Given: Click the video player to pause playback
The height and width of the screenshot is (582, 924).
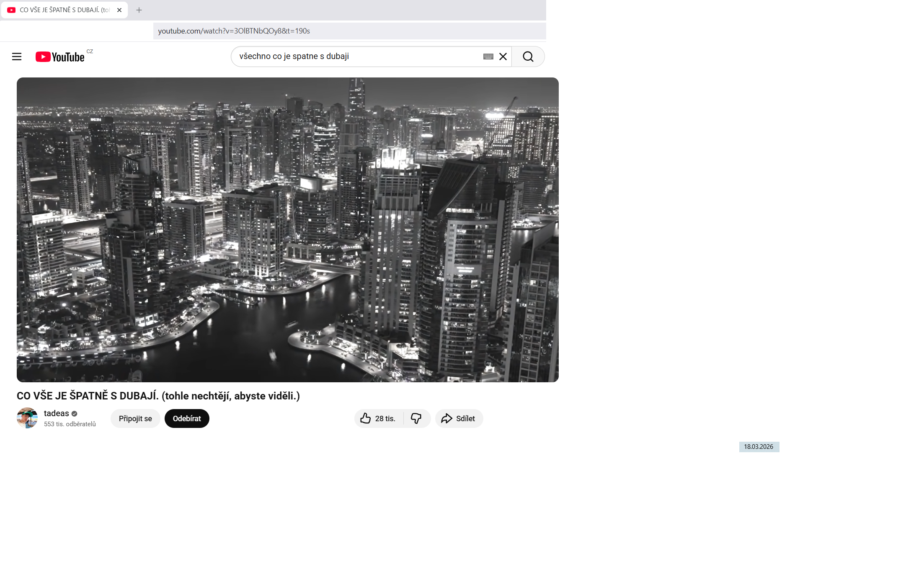Looking at the screenshot, I should [287, 229].
